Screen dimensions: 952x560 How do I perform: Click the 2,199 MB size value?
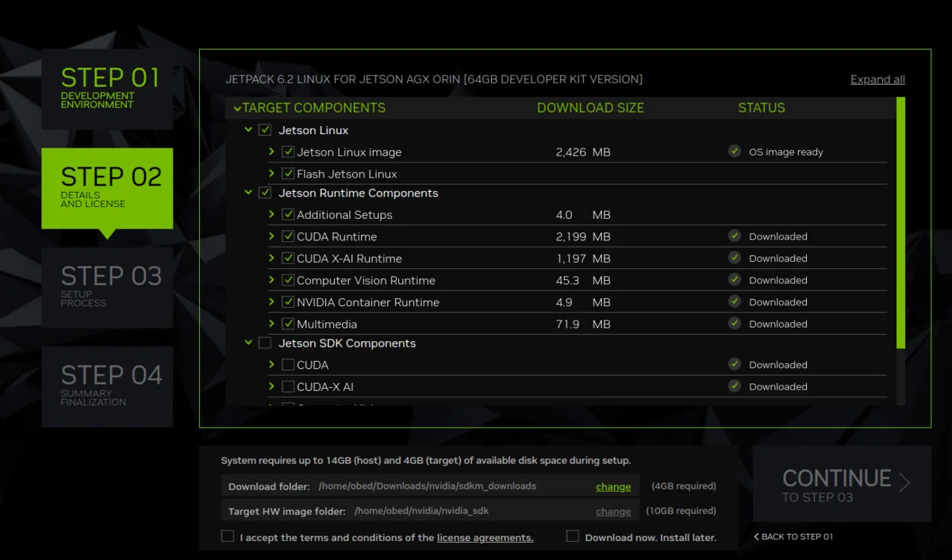pos(583,236)
